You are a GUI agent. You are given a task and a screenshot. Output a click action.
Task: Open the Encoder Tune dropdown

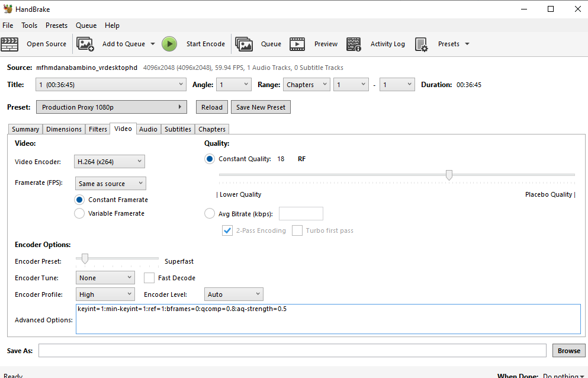[x=105, y=278]
